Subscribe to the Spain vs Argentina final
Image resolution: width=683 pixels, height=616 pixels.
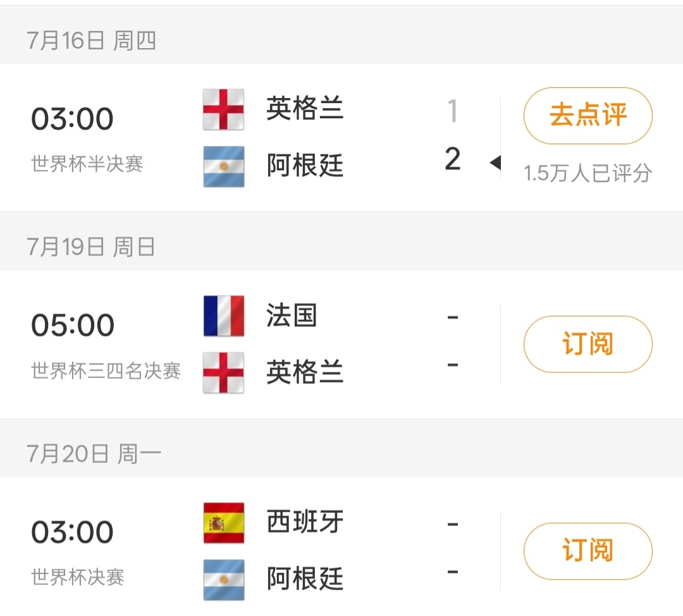pos(588,551)
